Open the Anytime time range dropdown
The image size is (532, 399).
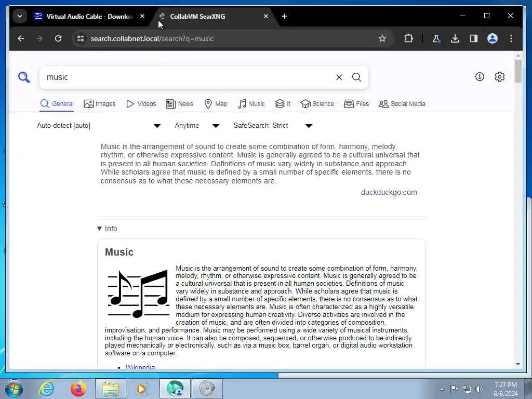197,126
